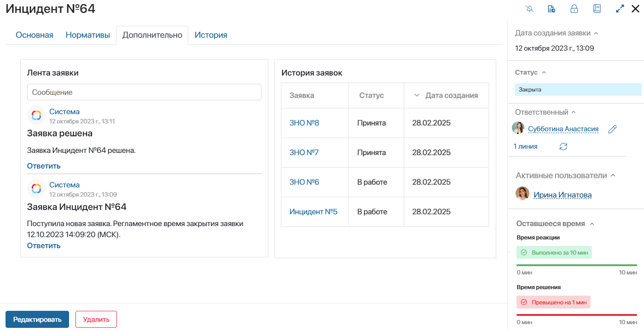Click Субботина Анастасия's avatar photo
The width and height of the screenshot is (644, 332).
coord(518,128)
